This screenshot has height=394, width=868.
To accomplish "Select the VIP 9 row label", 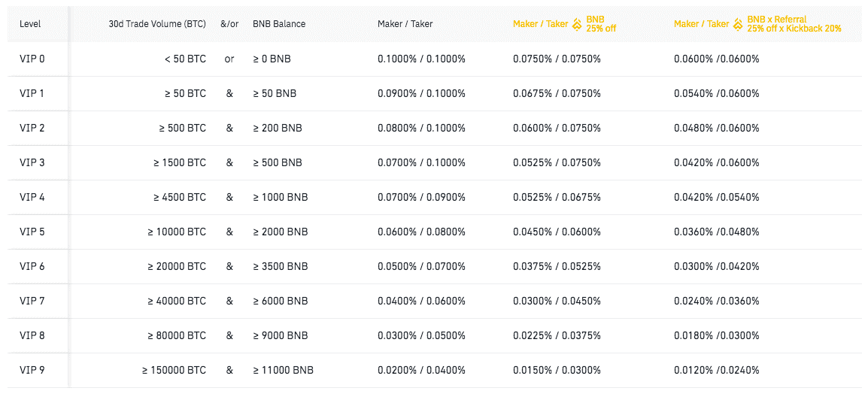I will (32, 370).
